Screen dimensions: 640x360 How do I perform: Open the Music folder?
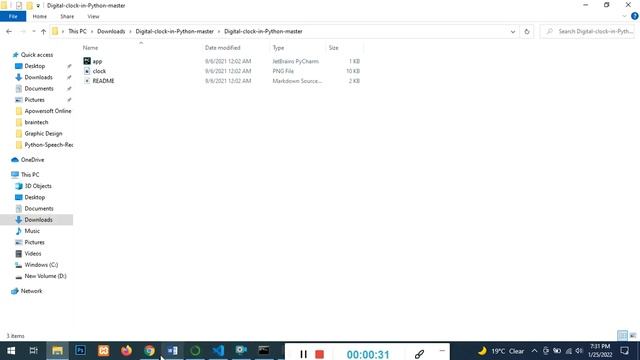(x=32, y=231)
